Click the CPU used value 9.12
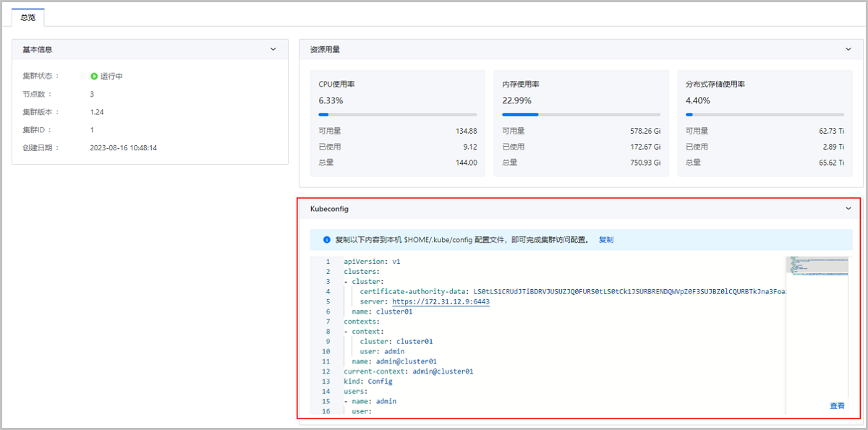Screen dimensions: 868x430 [x=469, y=147]
